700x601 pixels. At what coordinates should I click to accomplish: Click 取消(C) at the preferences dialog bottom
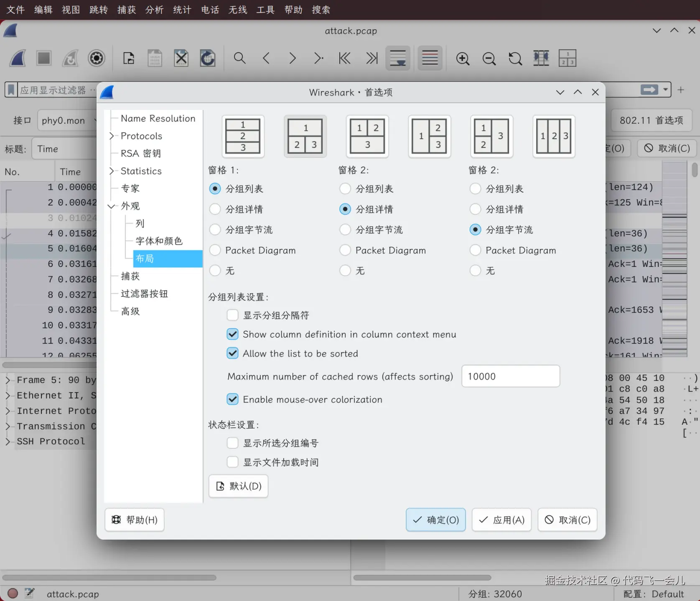[568, 520]
